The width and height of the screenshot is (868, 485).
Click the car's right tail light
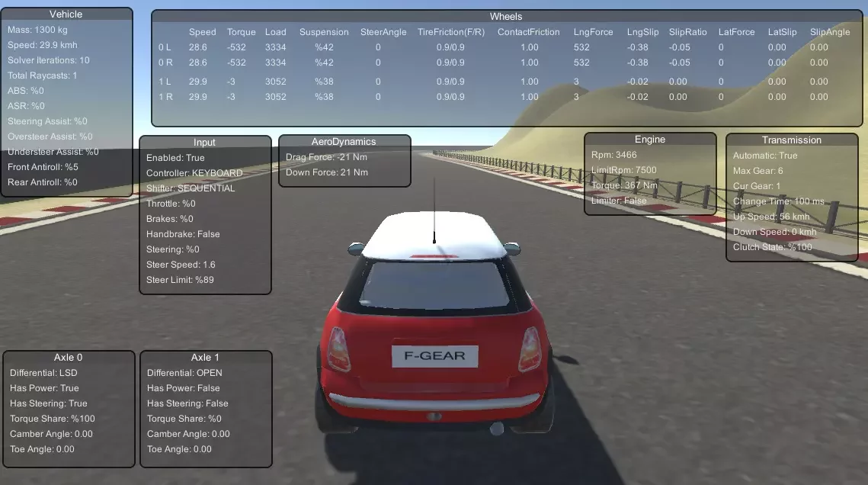coord(530,348)
